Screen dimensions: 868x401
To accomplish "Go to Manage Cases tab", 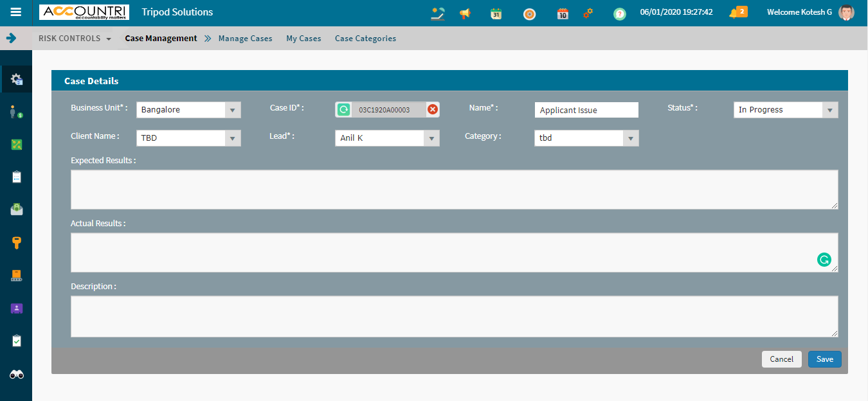I will (x=246, y=39).
